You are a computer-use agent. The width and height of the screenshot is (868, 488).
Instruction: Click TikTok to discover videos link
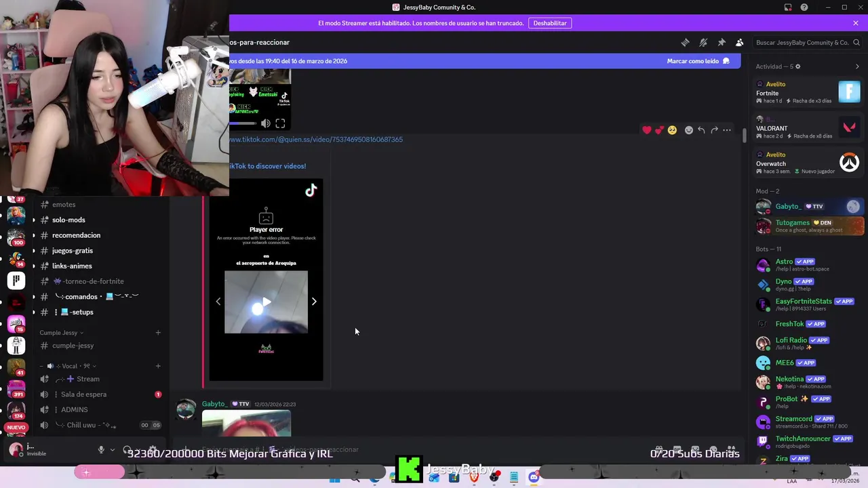(x=267, y=166)
